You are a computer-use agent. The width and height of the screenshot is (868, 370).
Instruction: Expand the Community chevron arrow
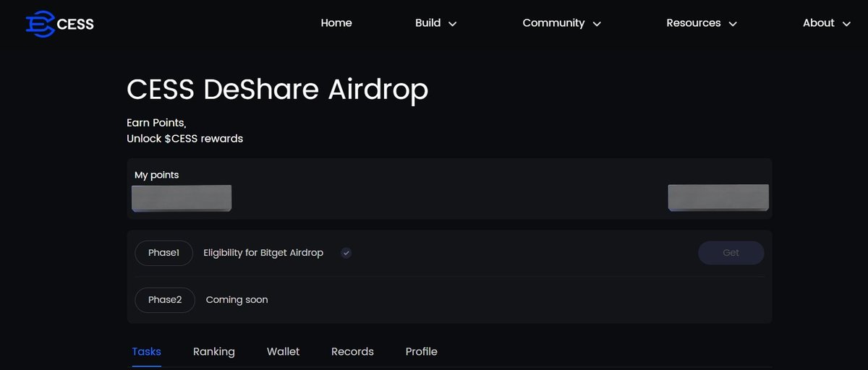pos(597,24)
